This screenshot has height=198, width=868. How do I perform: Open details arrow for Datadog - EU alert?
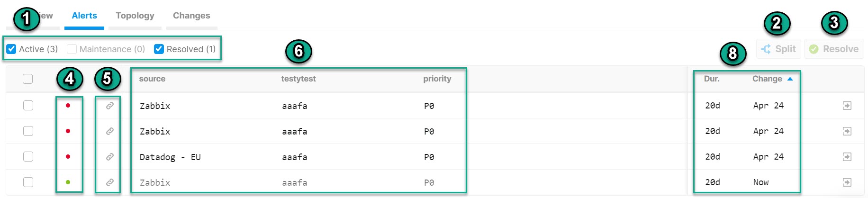click(847, 157)
